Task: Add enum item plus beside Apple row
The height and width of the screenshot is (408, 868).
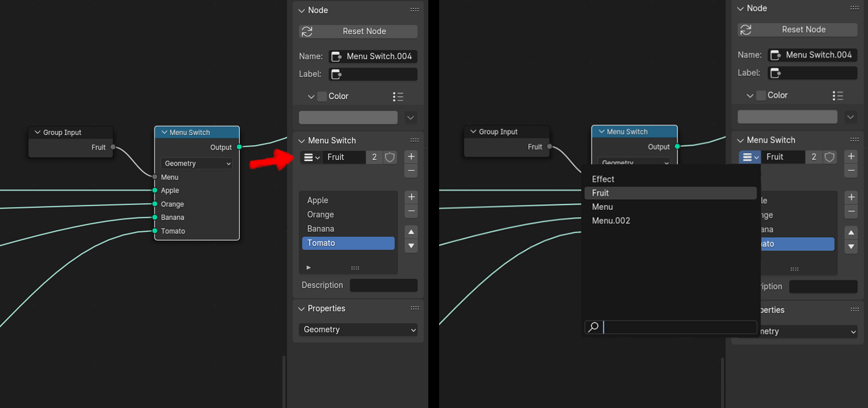Action: [411, 197]
